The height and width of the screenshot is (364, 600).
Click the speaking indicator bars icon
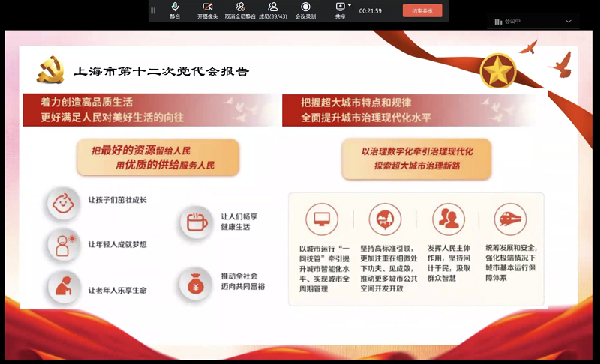pyautogui.click(x=498, y=22)
